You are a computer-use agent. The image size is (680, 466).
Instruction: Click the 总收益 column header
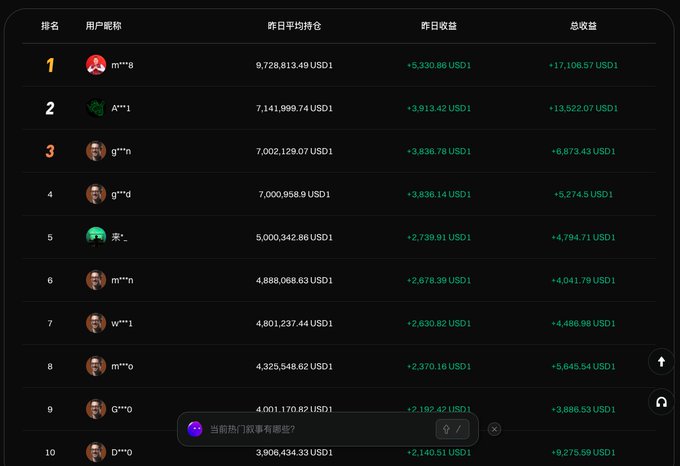[x=583, y=26]
